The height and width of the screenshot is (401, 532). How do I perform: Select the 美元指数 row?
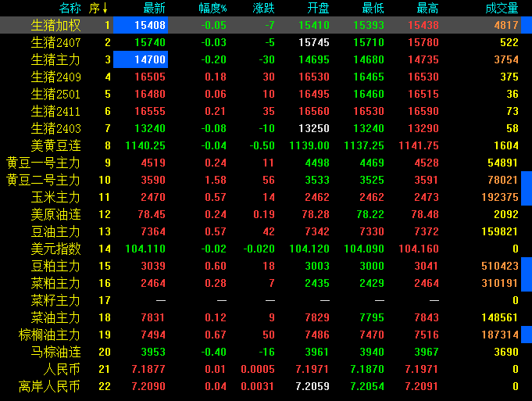[266, 249]
